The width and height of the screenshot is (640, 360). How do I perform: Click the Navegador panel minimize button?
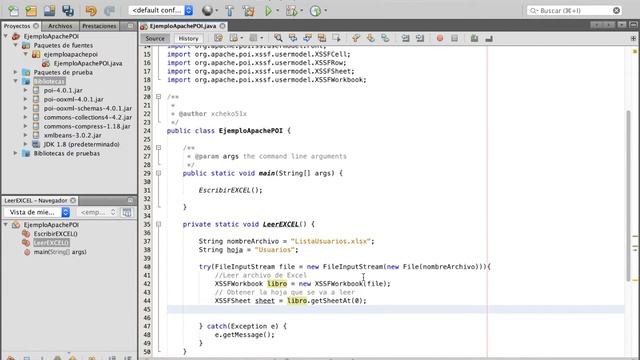(130, 200)
